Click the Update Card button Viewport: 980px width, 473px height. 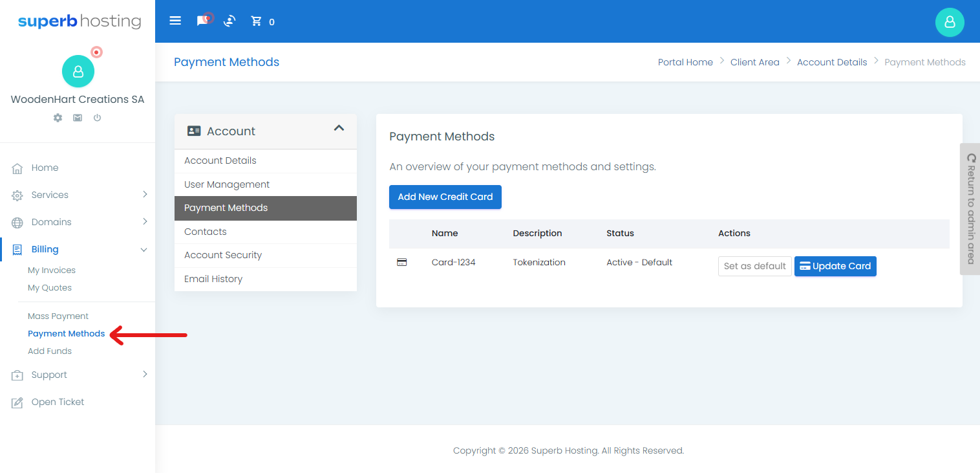click(835, 266)
